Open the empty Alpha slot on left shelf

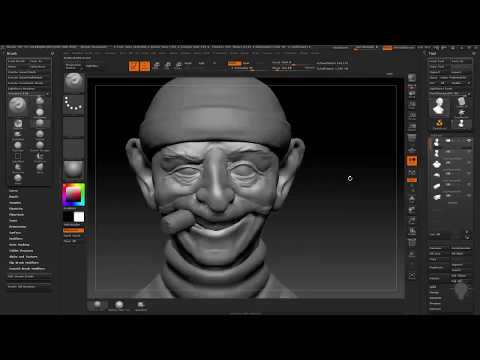click(74, 127)
